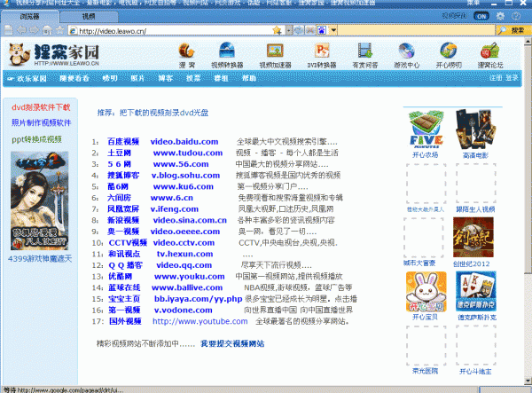Add bookmark via star inside address bar

277,30
